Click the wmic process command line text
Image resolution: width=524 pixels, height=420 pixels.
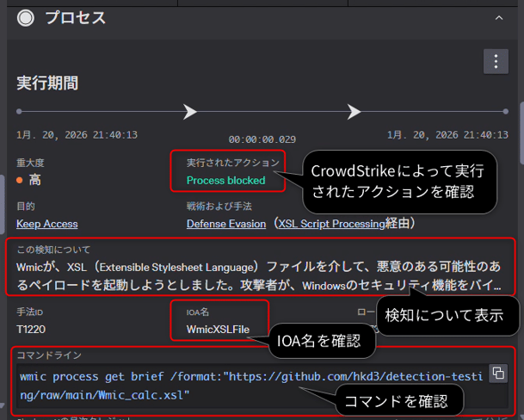pos(251,386)
